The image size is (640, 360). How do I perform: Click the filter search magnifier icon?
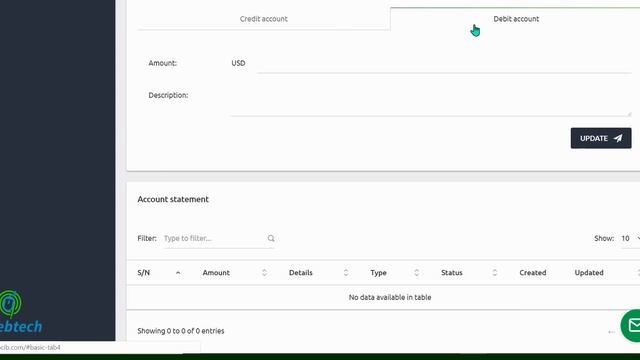(271, 238)
